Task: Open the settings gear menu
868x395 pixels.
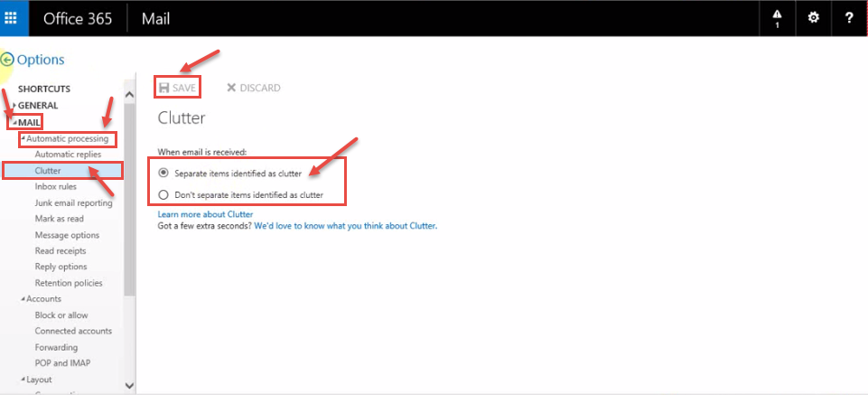Action: (x=813, y=18)
